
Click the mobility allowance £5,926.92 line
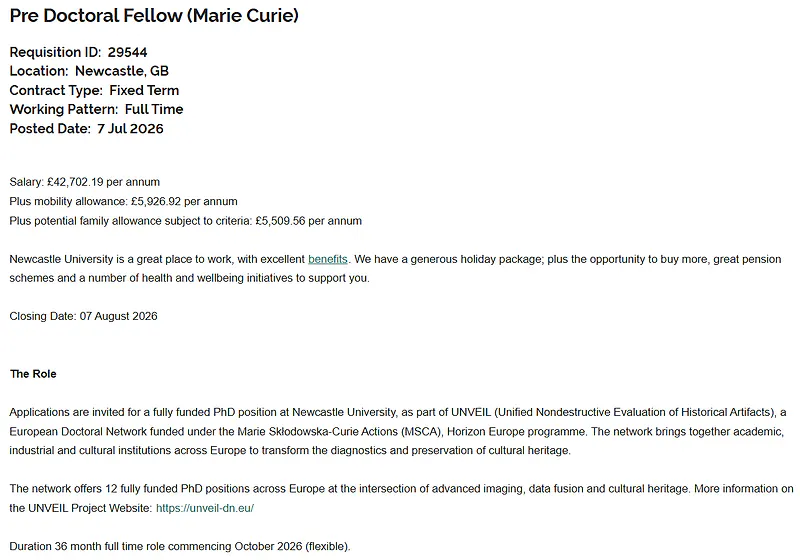[123, 201]
